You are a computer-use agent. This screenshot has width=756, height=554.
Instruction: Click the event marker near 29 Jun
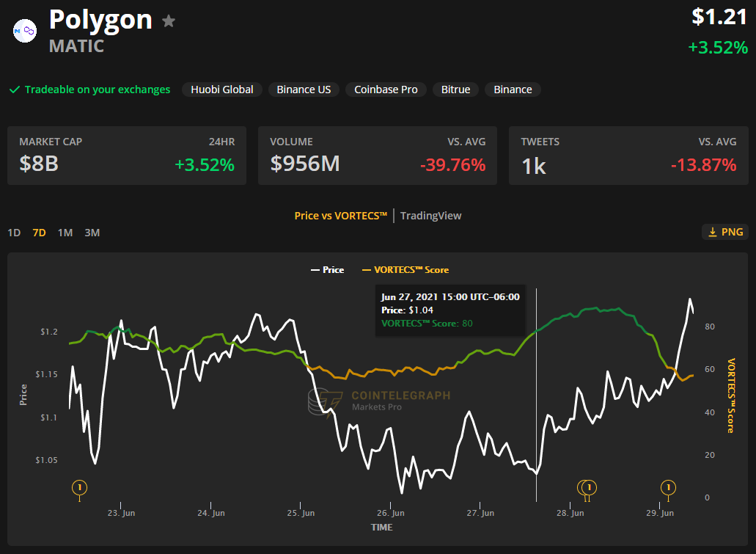668,487
